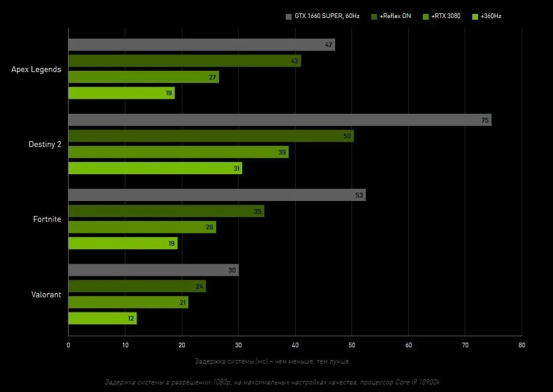This screenshot has height=392, width=553.
Task: Select the Destiny 2 category label
Action: tap(45, 144)
